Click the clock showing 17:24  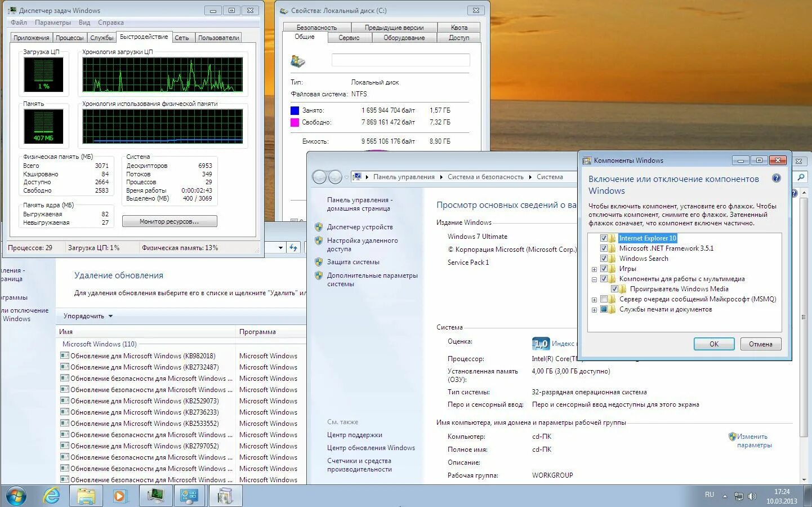tap(782, 492)
